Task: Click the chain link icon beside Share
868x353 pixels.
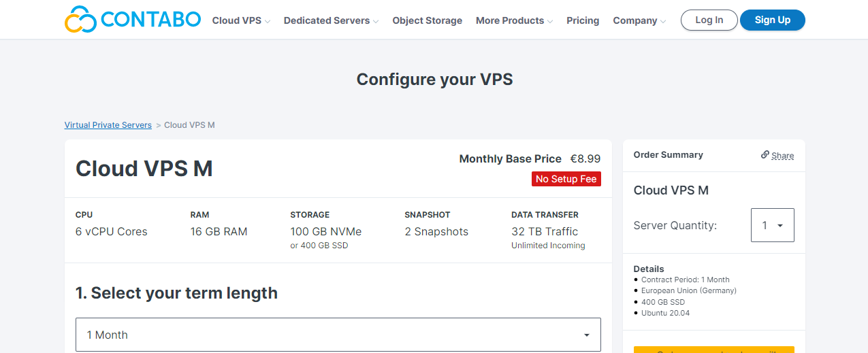Action: click(765, 155)
